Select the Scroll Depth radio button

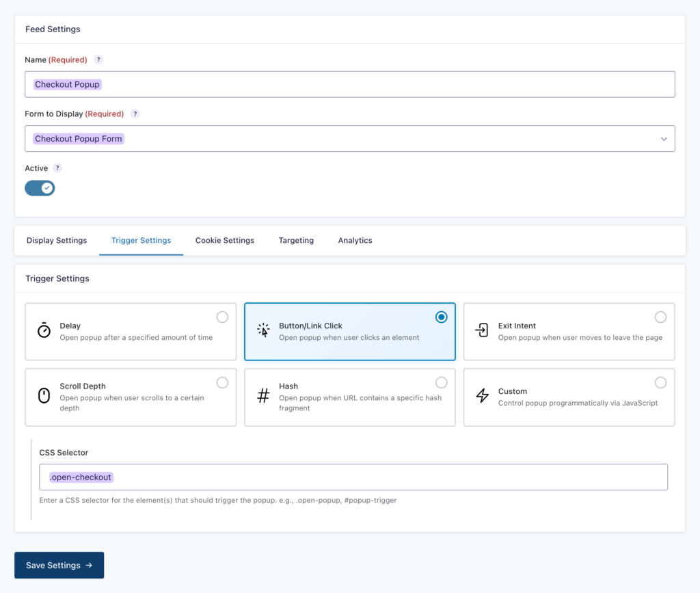click(222, 382)
